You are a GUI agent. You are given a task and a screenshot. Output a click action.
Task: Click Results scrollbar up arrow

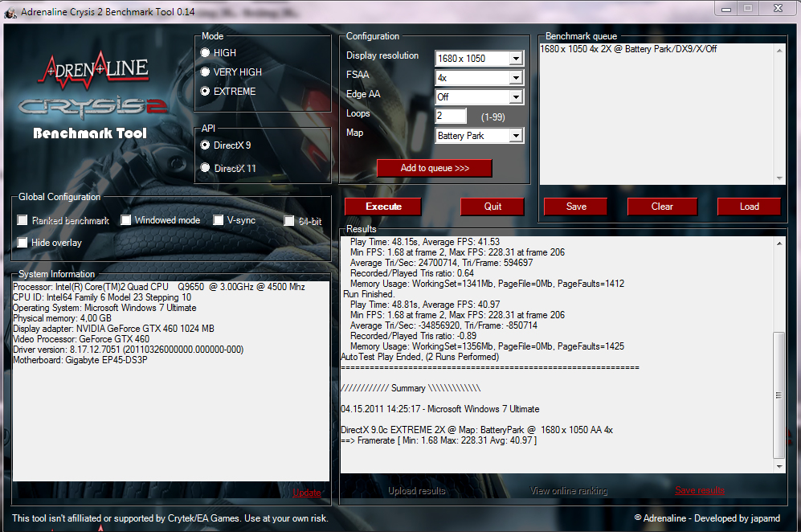[x=779, y=243]
